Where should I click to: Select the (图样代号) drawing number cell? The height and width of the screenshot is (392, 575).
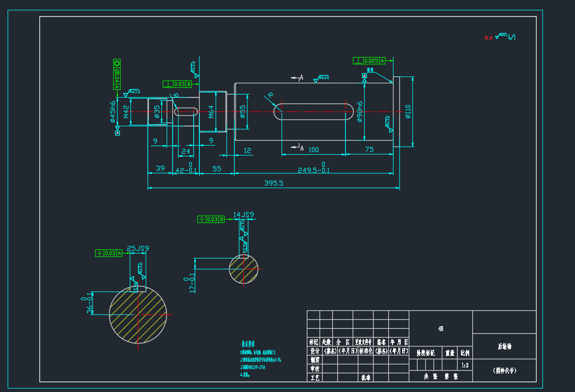[x=504, y=371]
